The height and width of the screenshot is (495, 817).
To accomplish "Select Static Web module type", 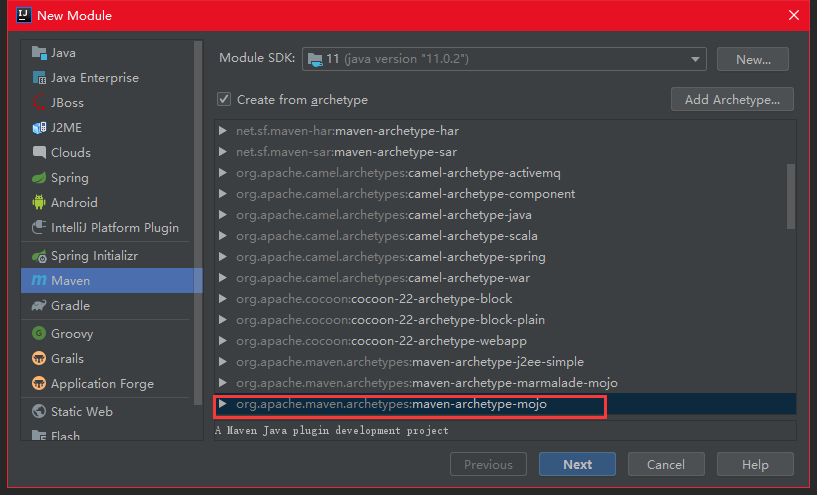I will coord(107,411).
